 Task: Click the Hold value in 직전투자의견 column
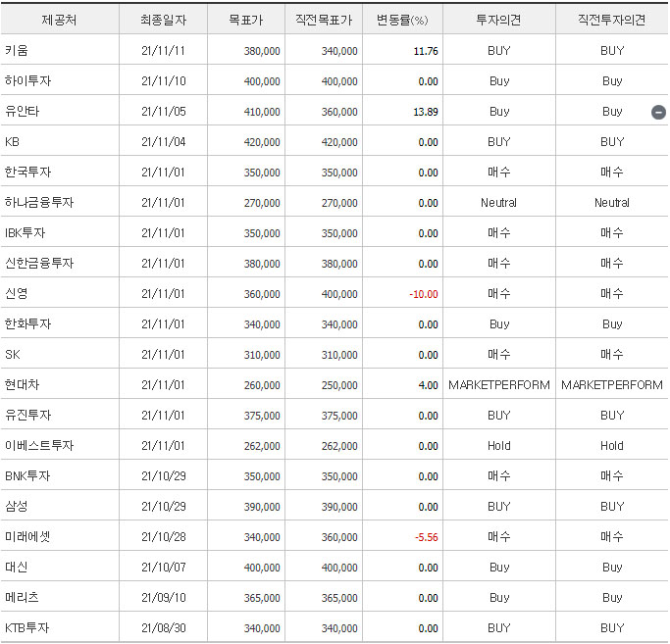pos(612,445)
